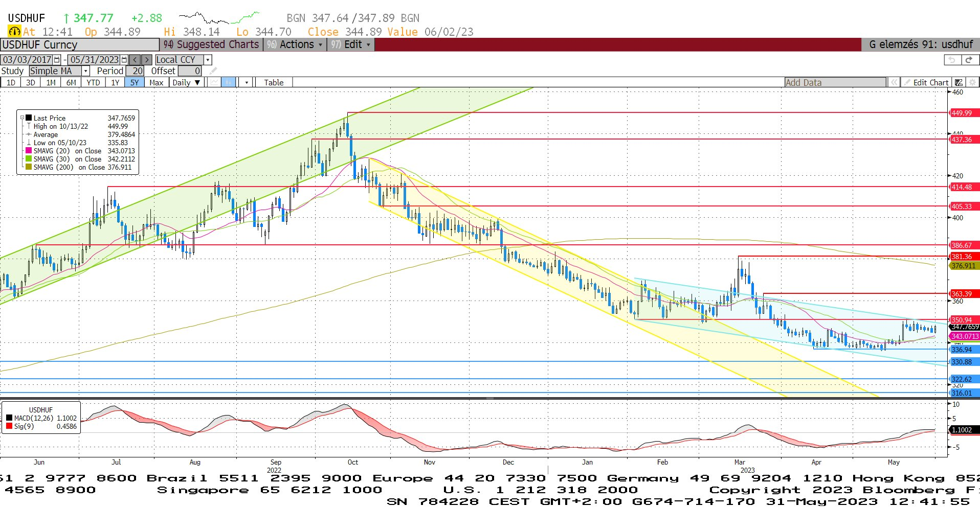The height and width of the screenshot is (530, 980).
Task: Select the 1Y range tab
Action: coord(115,82)
